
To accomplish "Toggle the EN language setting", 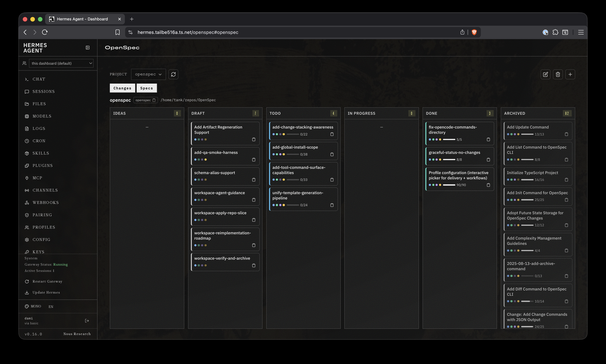I will (x=51, y=307).
